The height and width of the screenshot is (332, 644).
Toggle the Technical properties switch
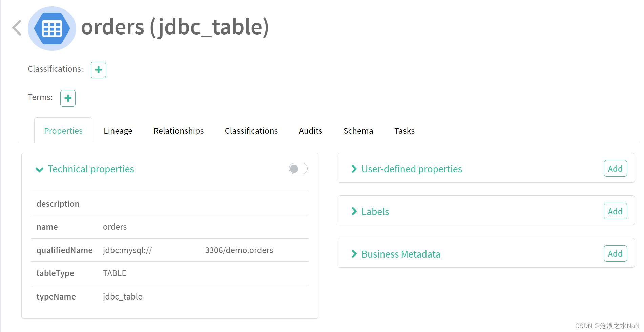(298, 169)
